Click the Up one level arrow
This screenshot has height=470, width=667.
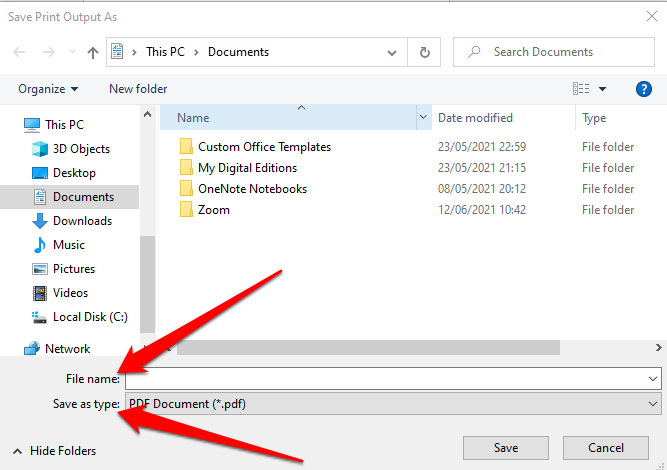pyautogui.click(x=92, y=52)
